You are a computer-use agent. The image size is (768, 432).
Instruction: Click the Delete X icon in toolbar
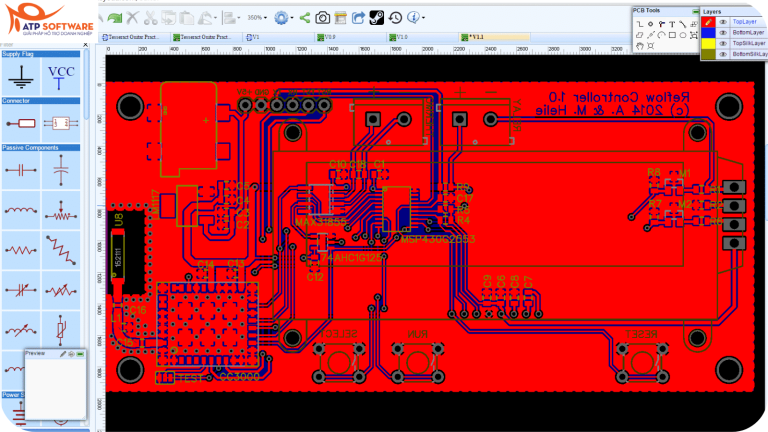pos(133,18)
